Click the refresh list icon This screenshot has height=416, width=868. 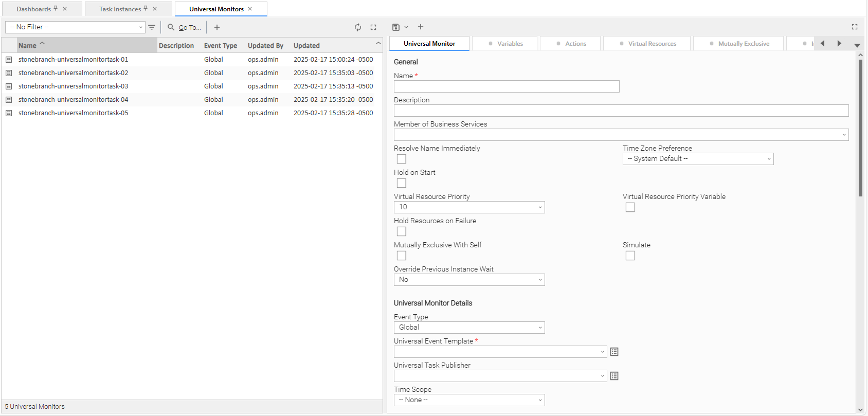coord(358,27)
